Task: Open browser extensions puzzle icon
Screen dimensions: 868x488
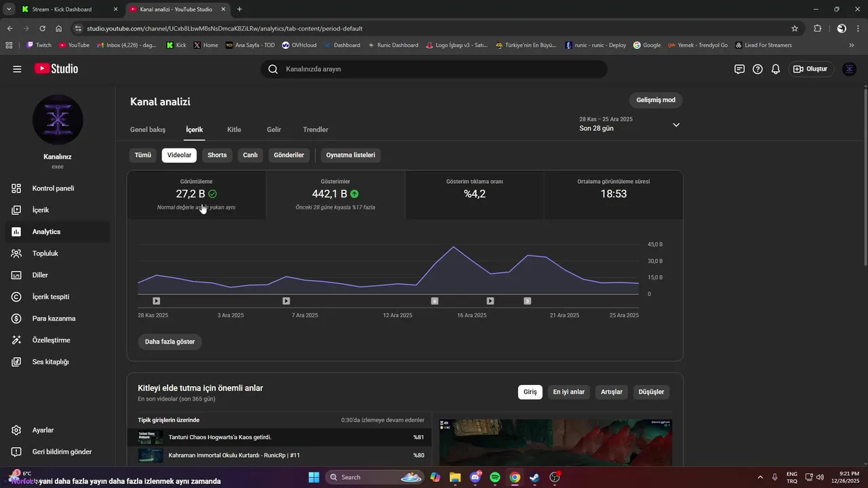Action: pos(817,28)
